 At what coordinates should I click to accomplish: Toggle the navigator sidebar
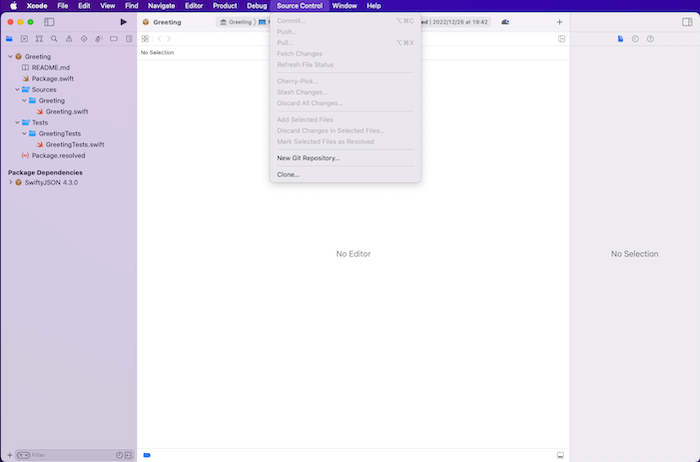coord(49,22)
